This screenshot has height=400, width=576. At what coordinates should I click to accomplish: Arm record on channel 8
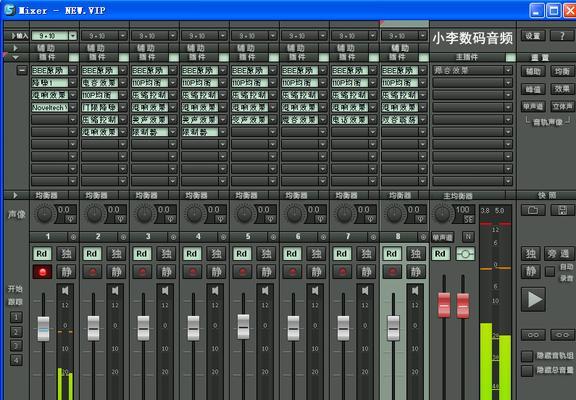pos(392,272)
